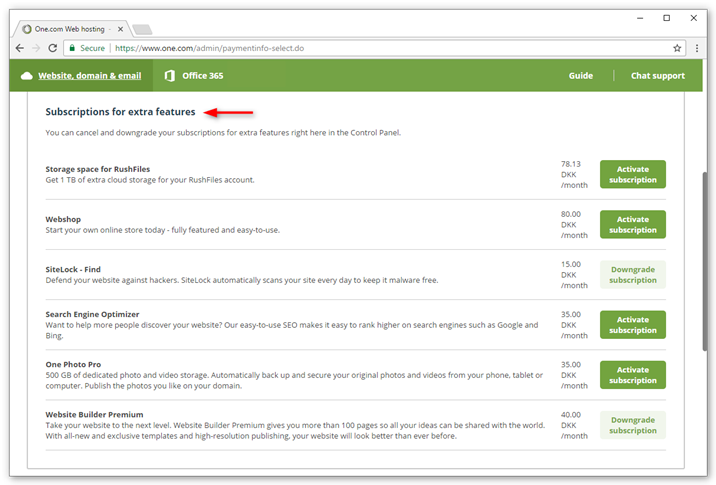716x485 pixels.
Task: Reload the page with refresh icon
Action: click(x=53, y=48)
